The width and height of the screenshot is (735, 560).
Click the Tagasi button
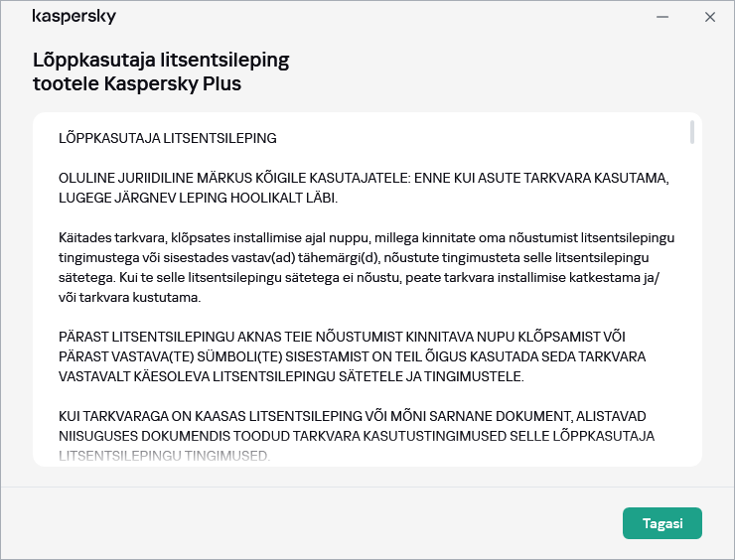pos(661,523)
